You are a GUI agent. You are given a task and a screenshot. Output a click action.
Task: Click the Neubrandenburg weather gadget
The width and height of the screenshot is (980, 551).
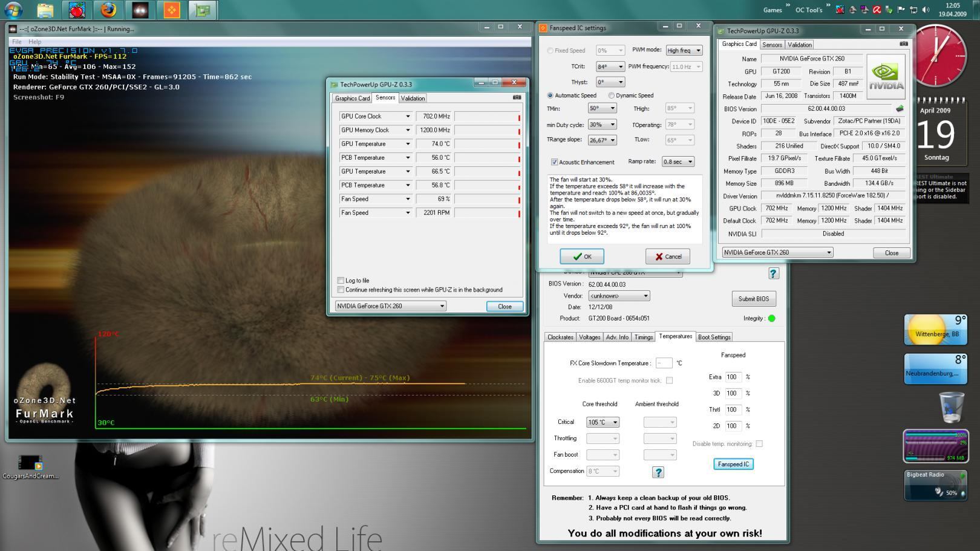pyautogui.click(x=936, y=368)
